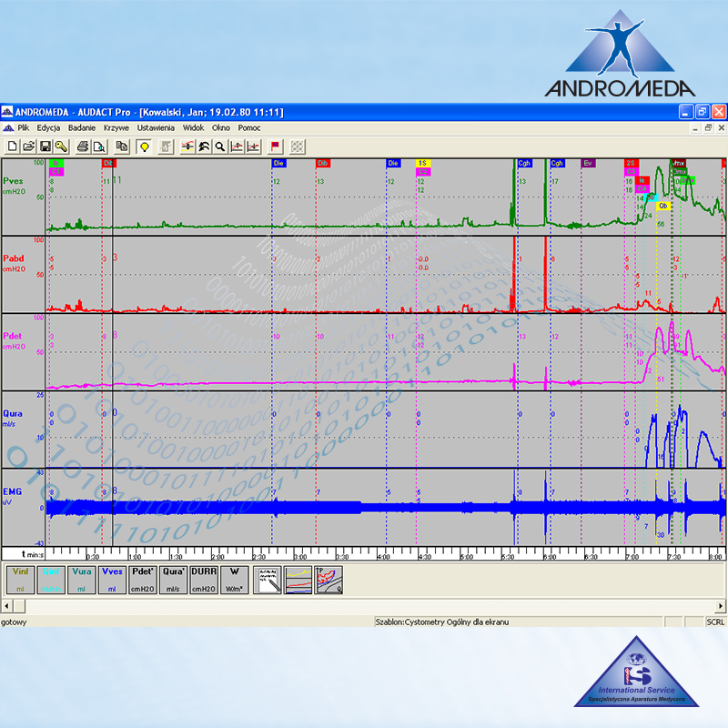Open a file using the folder toolbar icon
Viewport: 728px width, 728px height.
pyautogui.click(x=28, y=147)
